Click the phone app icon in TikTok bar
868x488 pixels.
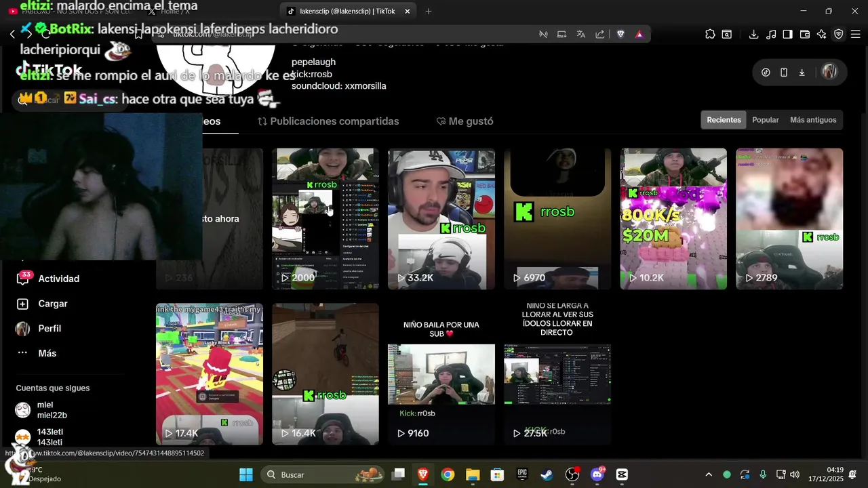pos(784,73)
